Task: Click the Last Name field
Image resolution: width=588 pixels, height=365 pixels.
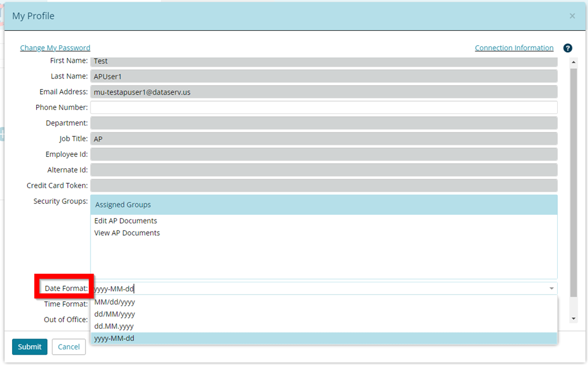Action: (x=323, y=77)
